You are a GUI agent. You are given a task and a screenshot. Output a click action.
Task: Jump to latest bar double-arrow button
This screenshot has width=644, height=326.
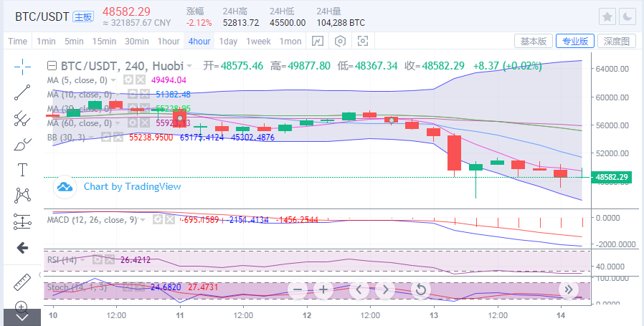pyautogui.click(x=569, y=290)
